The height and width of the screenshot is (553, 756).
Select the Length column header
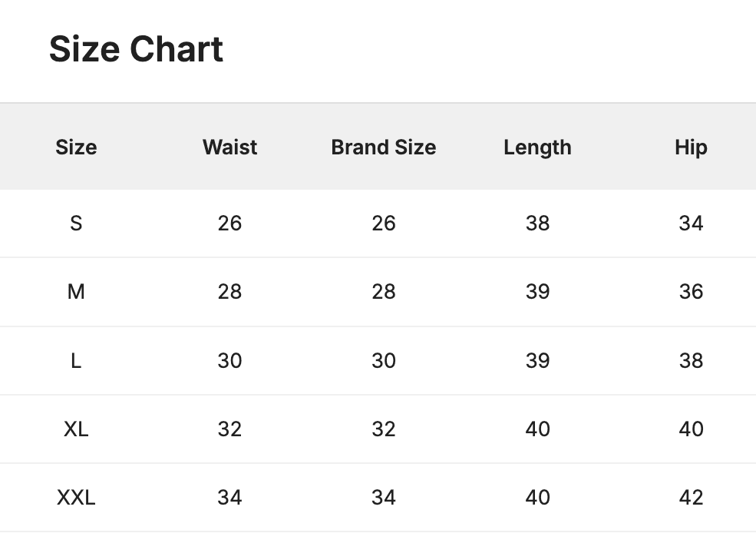point(537,147)
